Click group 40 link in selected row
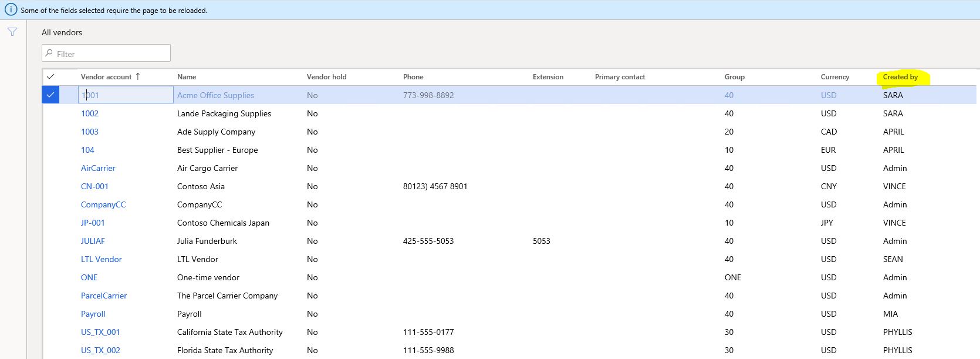This screenshot has height=359, width=980. (x=729, y=95)
